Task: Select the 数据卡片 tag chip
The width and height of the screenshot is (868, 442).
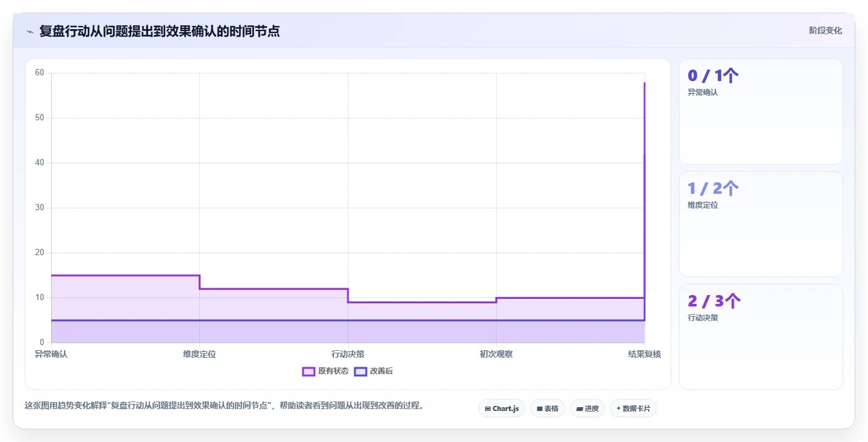Action: click(633, 408)
